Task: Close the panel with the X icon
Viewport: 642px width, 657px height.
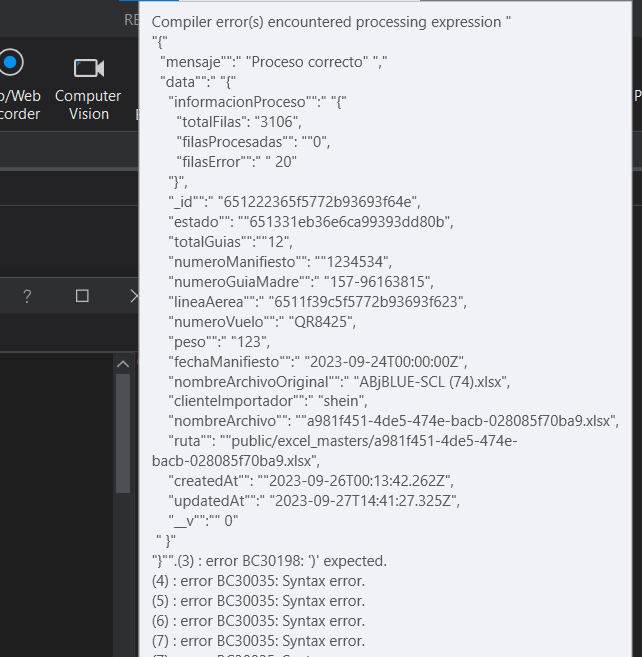Action: pyautogui.click(x=134, y=296)
